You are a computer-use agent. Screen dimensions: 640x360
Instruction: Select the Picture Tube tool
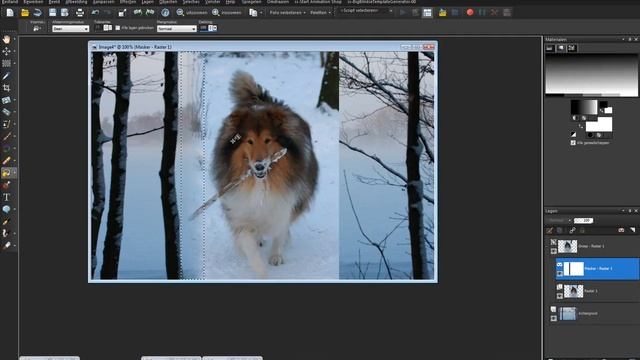coord(7,185)
